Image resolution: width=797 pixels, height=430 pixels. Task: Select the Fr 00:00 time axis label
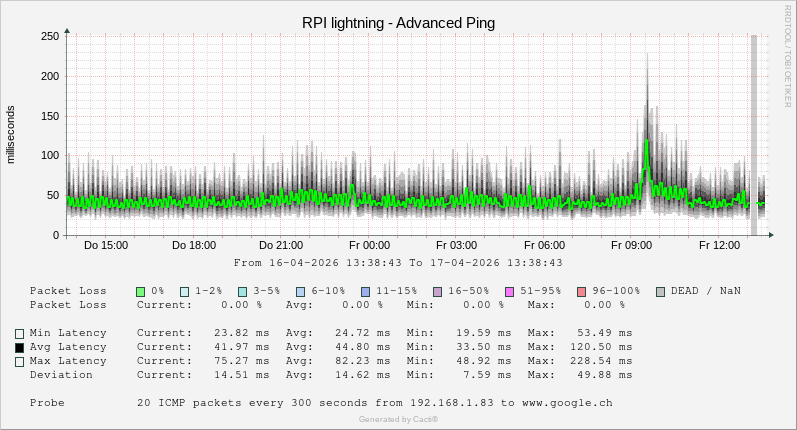click(369, 245)
